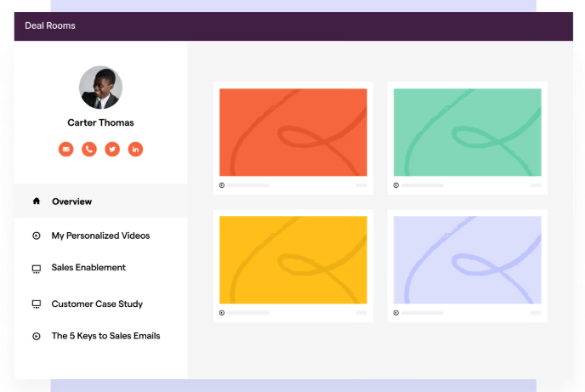This screenshot has width=585, height=392.
Task: Open the green video thumbnail
Action: 468,133
